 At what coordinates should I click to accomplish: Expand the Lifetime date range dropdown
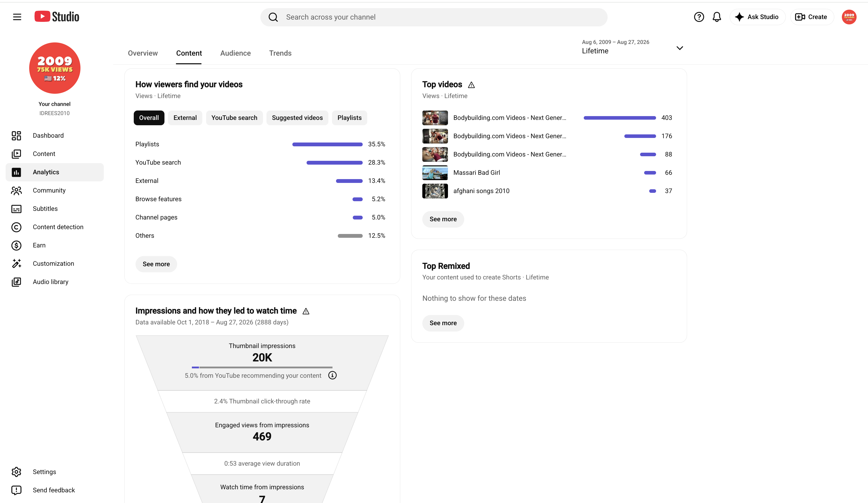pyautogui.click(x=632, y=47)
